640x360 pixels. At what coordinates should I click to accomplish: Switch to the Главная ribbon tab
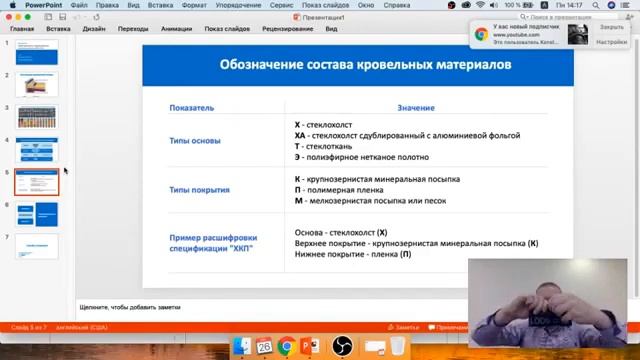22,29
